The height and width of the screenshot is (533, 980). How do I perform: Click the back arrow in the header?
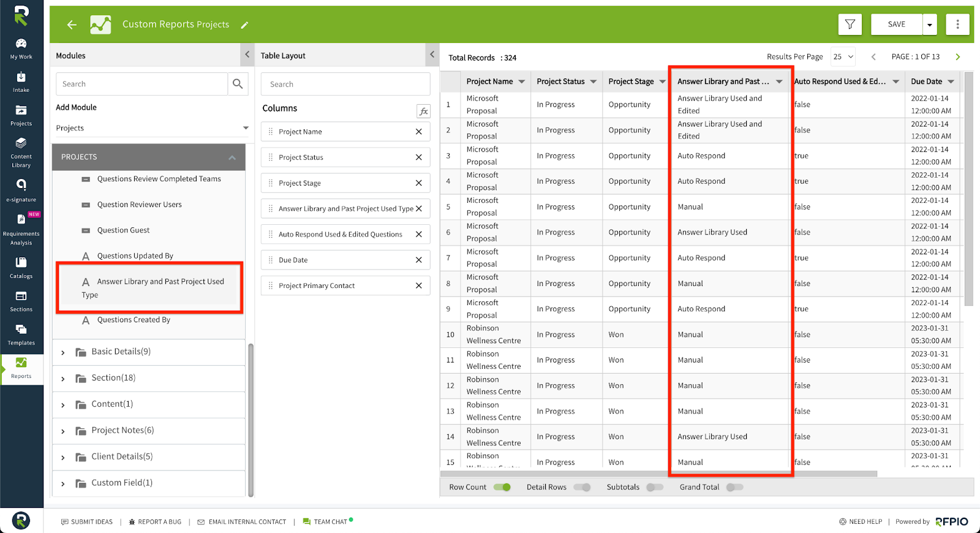72,25
